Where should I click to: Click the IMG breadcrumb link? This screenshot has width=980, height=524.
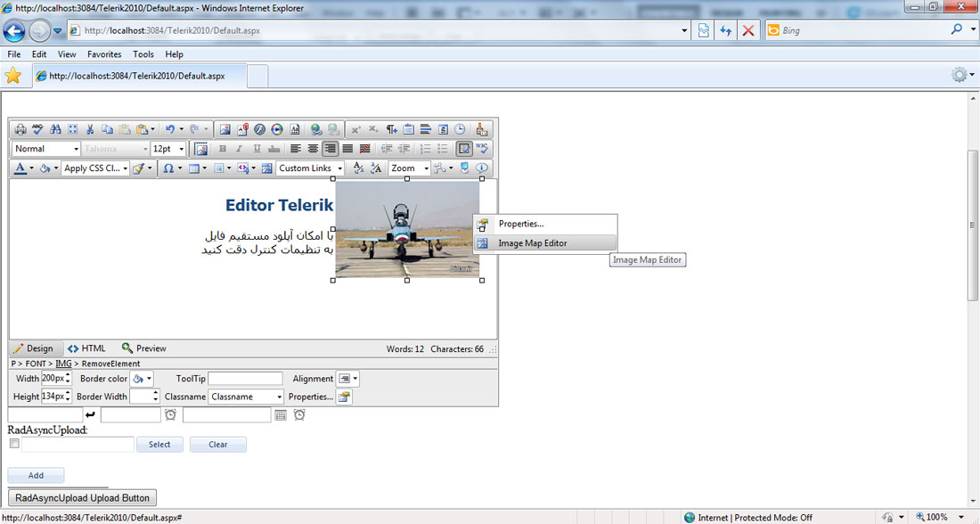pos(63,364)
